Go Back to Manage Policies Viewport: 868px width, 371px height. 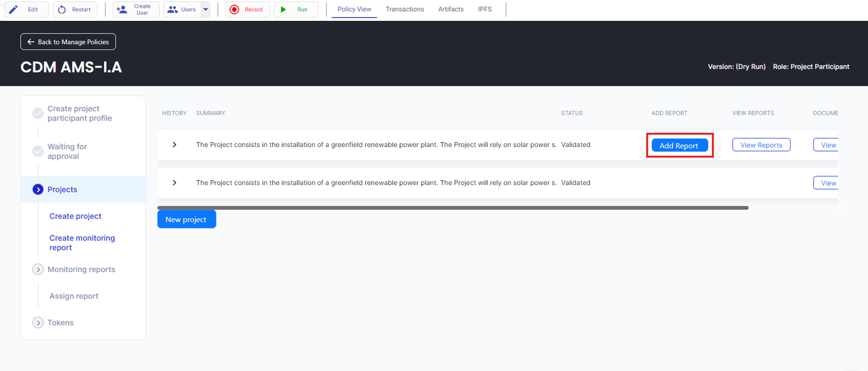point(68,42)
